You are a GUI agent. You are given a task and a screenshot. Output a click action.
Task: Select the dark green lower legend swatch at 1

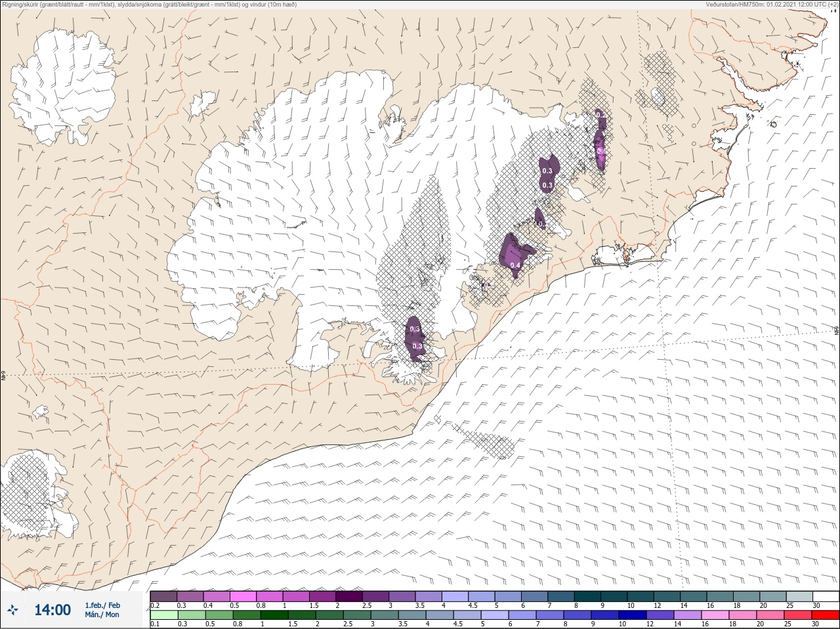tap(273, 615)
